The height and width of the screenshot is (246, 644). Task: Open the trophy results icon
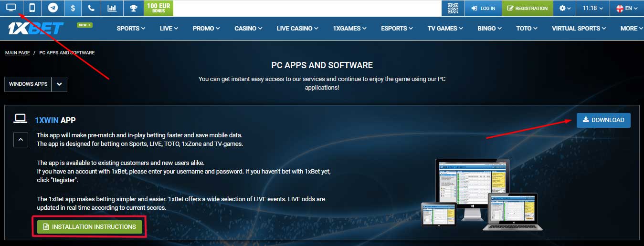pyautogui.click(x=133, y=8)
